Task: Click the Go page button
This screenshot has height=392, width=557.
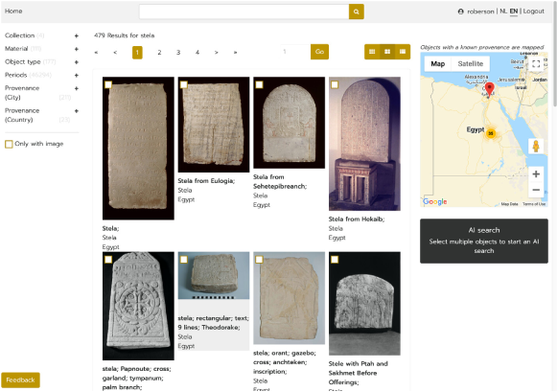Action: (319, 52)
